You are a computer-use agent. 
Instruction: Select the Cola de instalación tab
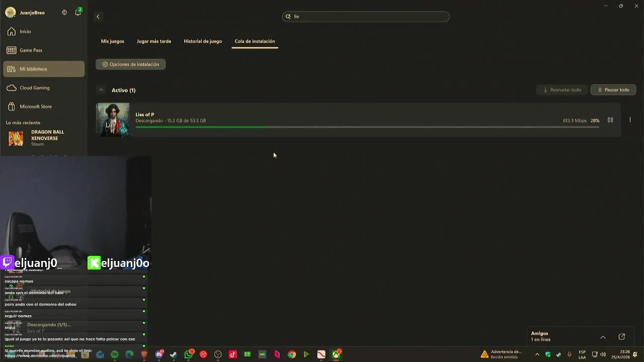[x=255, y=41]
